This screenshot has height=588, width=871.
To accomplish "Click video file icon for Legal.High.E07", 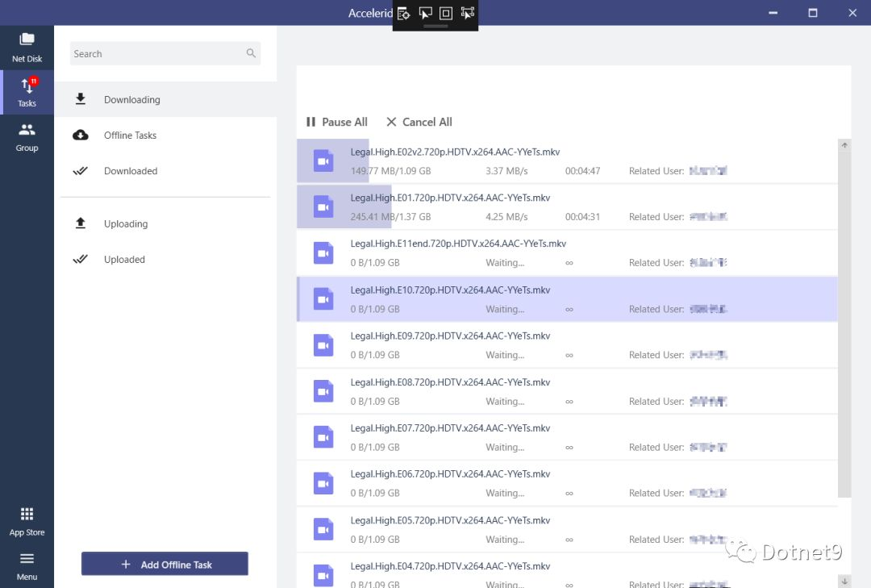I will click(x=323, y=437).
